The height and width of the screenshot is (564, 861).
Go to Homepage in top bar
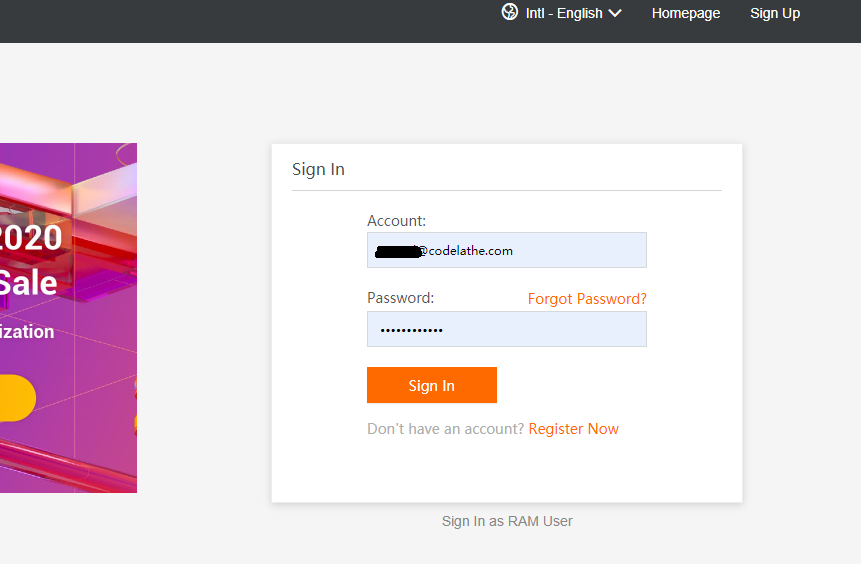pos(685,13)
